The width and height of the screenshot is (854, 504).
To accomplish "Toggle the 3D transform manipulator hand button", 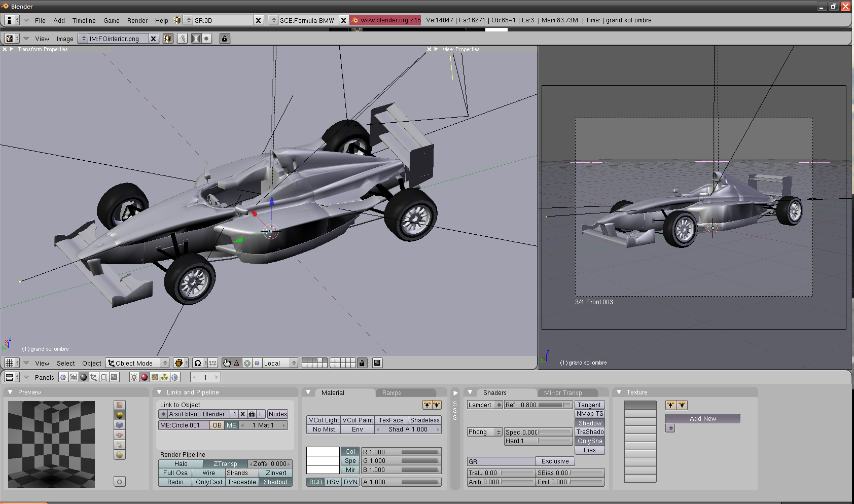I will pos(227,363).
